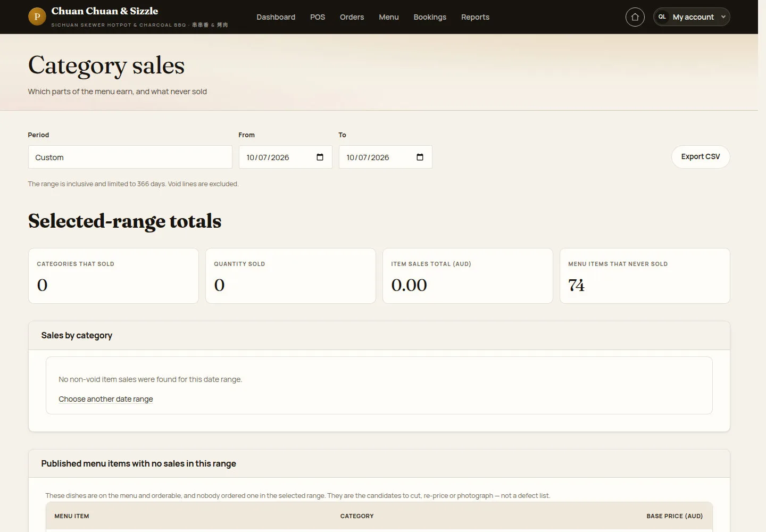This screenshot has height=532, width=766.
Task: Select the Categories that sold card
Action: (113, 276)
